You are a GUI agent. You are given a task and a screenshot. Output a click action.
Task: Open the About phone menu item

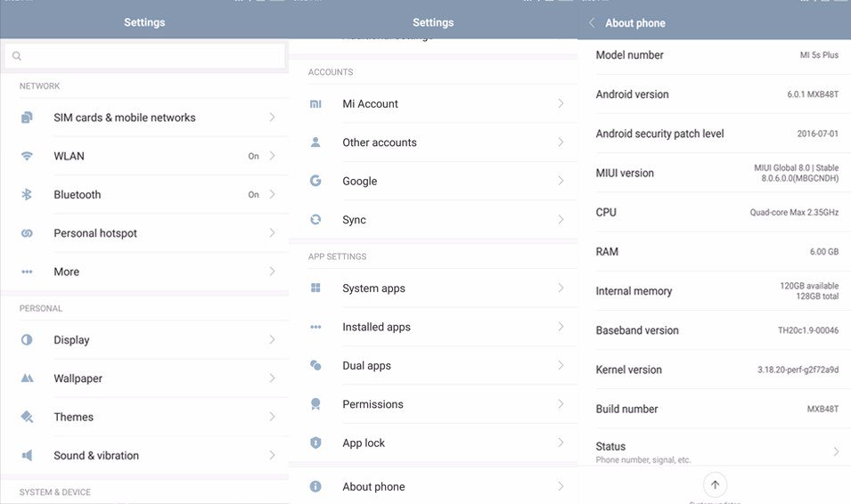tap(373, 487)
